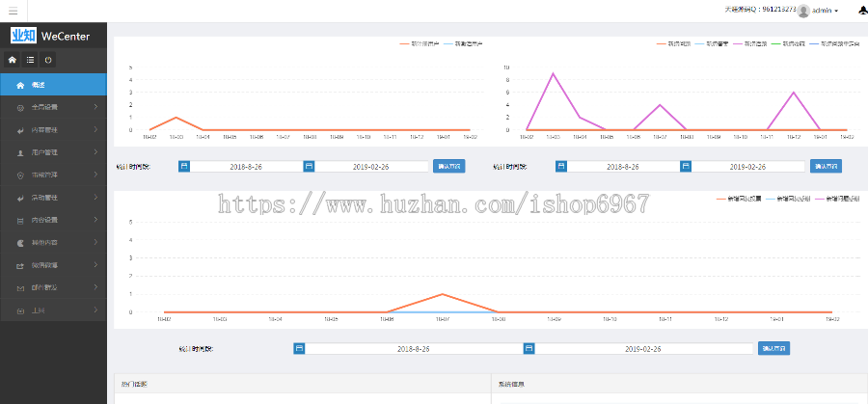
Task: Click the power icon button under the logo
Action: point(48,60)
